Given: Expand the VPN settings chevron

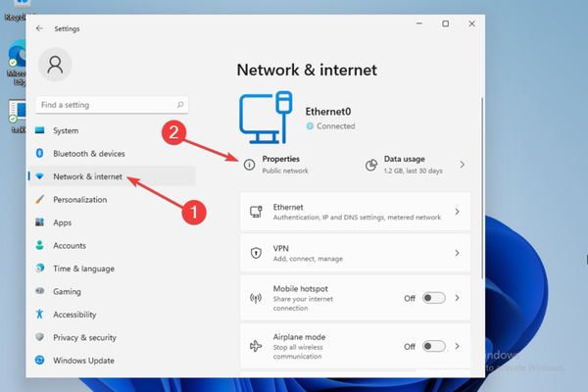Looking at the screenshot, I should click(457, 253).
